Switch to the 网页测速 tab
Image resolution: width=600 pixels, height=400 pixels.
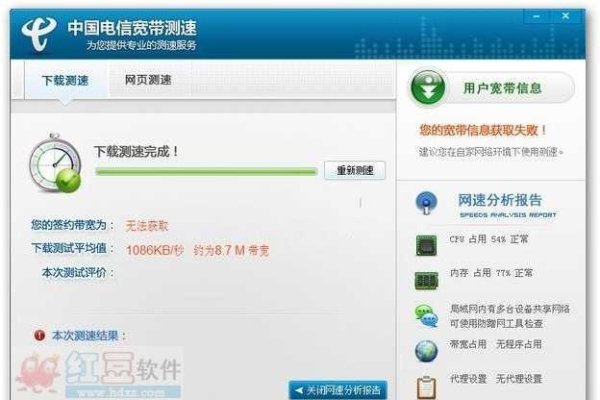(148, 80)
